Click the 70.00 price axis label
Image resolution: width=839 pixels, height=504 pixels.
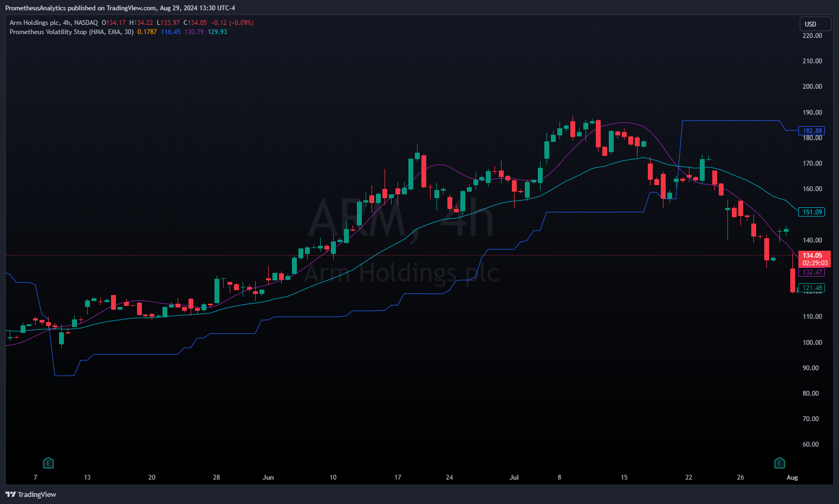click(x=810, y=419)
